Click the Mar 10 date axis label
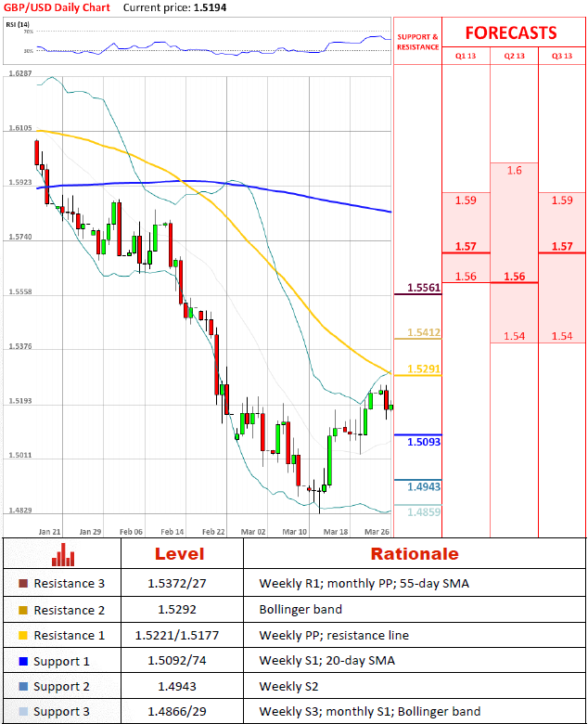 (x=295, y=532)
